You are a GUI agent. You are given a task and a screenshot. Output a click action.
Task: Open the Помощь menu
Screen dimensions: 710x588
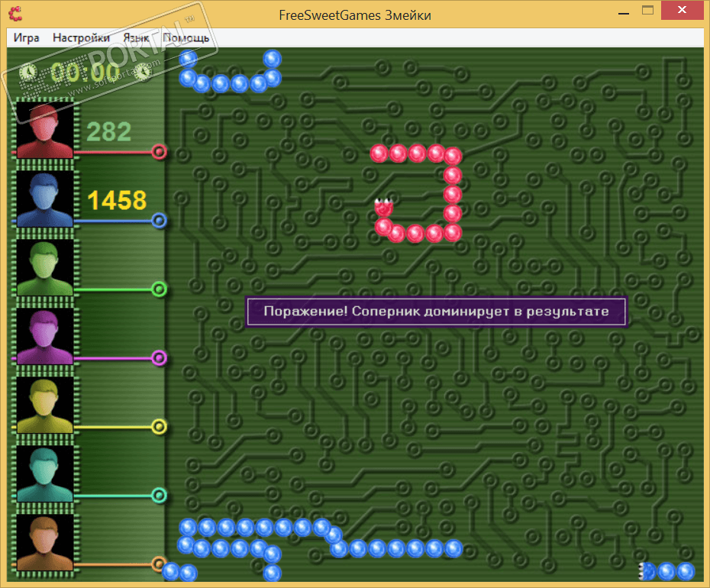186,37
